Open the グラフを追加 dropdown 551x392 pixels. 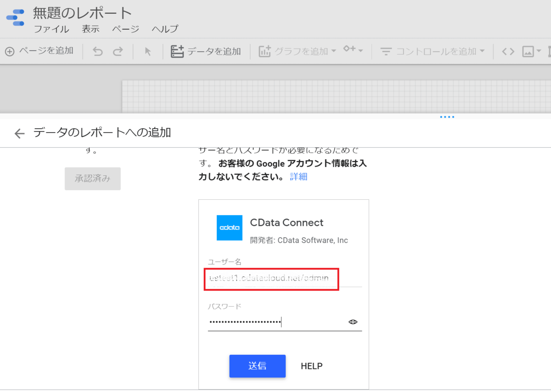[298, 51]
